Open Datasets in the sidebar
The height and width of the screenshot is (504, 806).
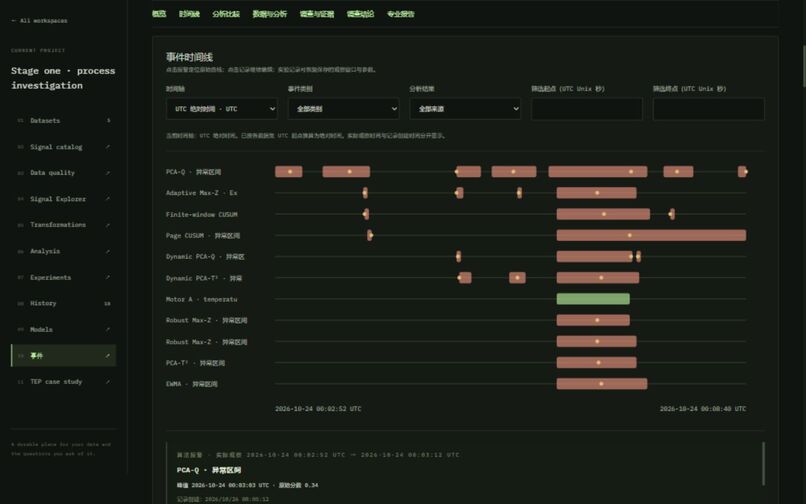(x=64, y=120)
